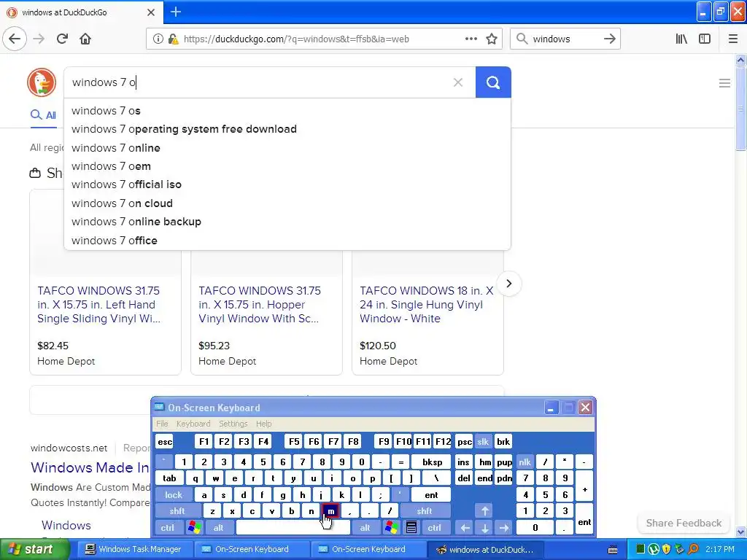Select suggestion 'windows 7 office'
This screenshot has width=747, height=560.
click(287, 241)
